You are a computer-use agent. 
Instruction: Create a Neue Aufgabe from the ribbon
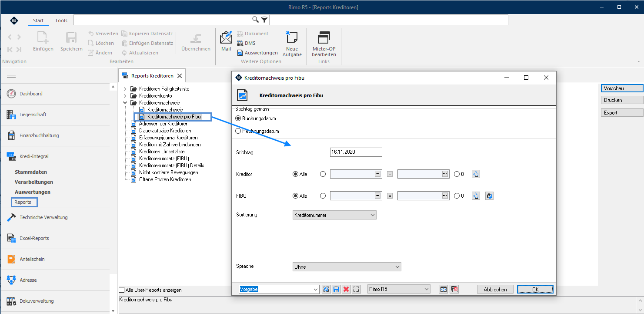click(x=292, y=44)
